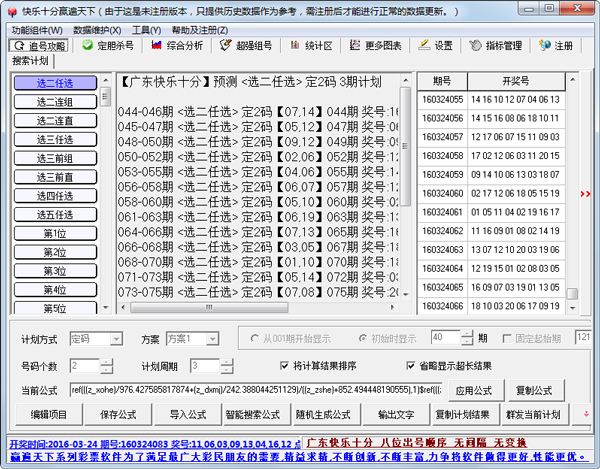
Task: Select the 选三前组 play type
Action: click(55, 158)
